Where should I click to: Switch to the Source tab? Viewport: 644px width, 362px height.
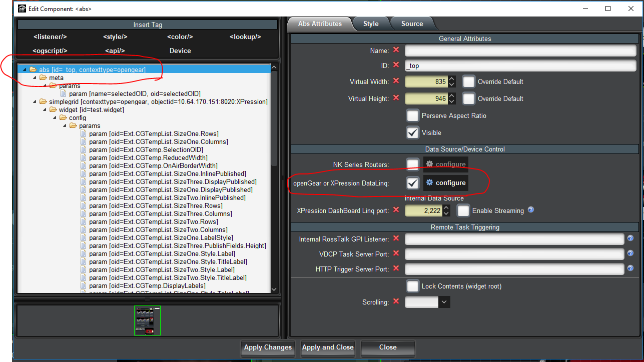coord(412,23)
